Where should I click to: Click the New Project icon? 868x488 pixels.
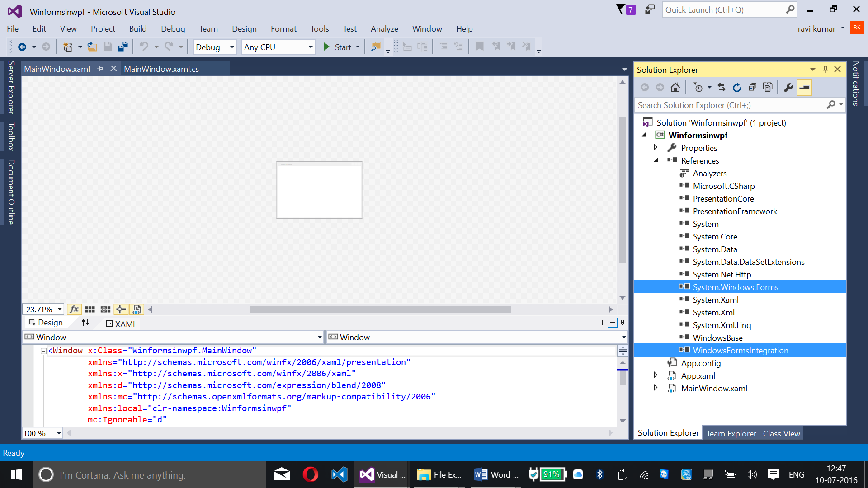67,47
